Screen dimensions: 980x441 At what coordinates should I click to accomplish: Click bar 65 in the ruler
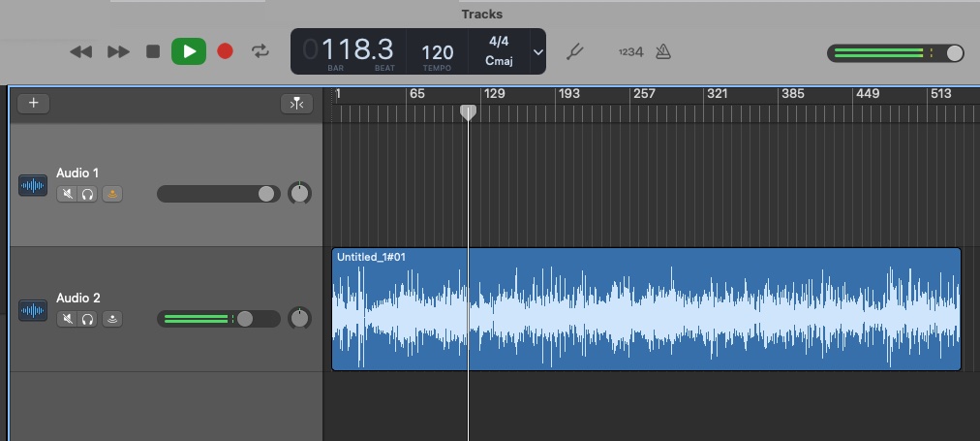[416, 94]
